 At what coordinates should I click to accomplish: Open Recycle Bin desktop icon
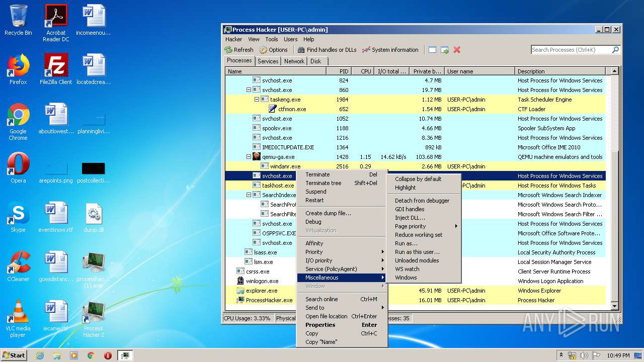pyautogui.click(x=18, y=20)
